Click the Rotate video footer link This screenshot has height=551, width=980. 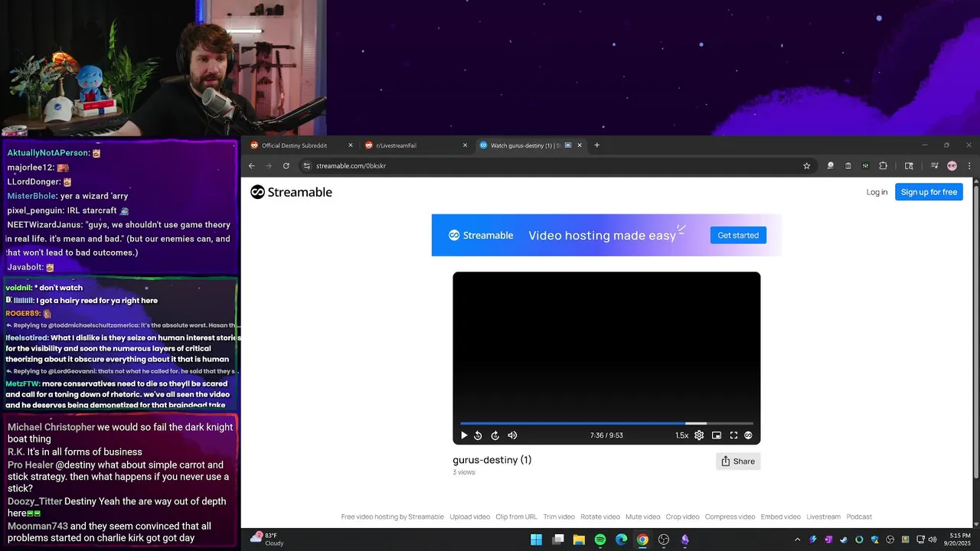[x=600, y=517]
